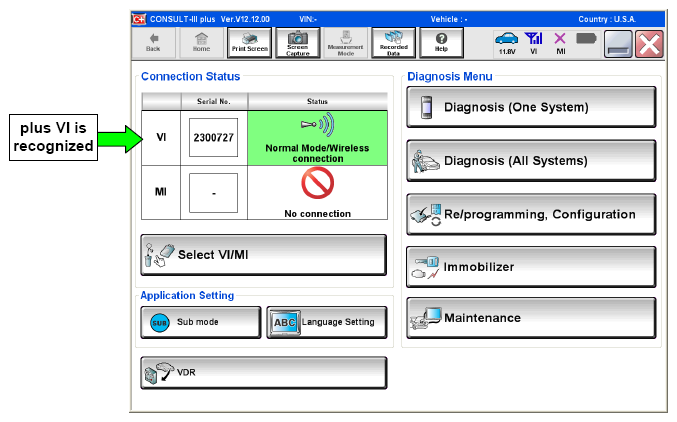This screenshot has height=422, width=677.
Task: Select the Immobilizer menu option
Action: click(530, 267)
